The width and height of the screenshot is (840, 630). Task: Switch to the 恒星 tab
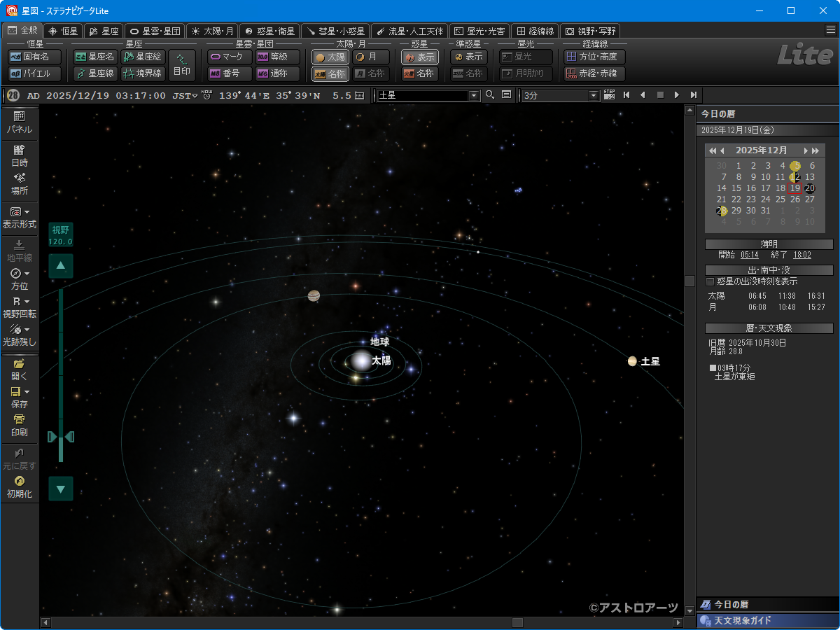click(63, 31)
